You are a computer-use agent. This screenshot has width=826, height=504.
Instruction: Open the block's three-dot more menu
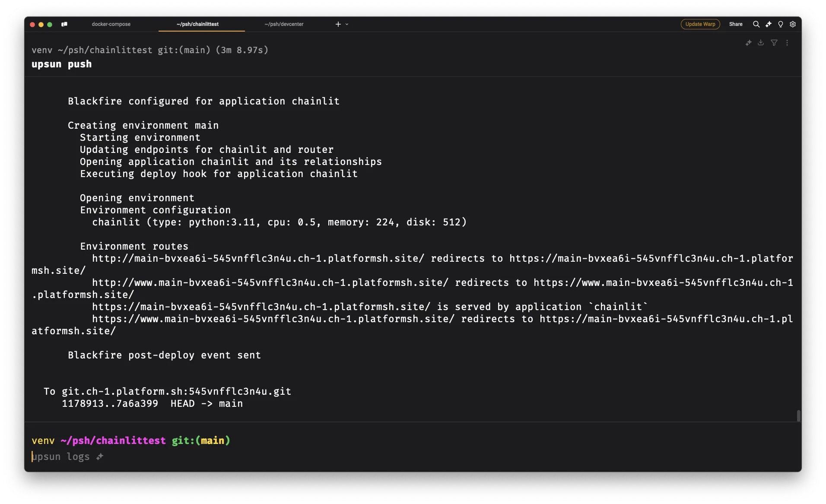[x=787, y=43]
